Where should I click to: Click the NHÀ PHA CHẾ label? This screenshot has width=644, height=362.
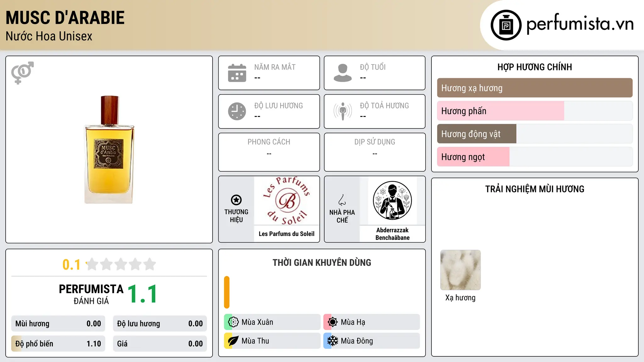coord(342,216)
